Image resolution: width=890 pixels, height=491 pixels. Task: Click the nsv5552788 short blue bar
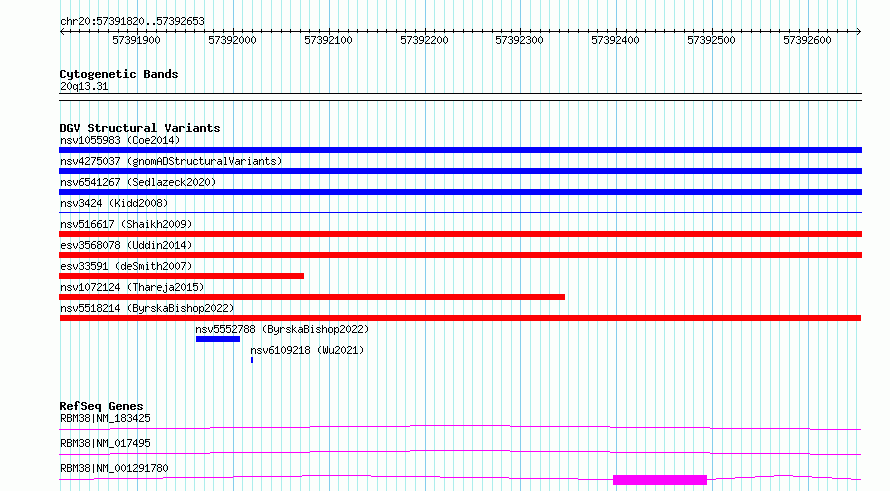pos(218,339)
